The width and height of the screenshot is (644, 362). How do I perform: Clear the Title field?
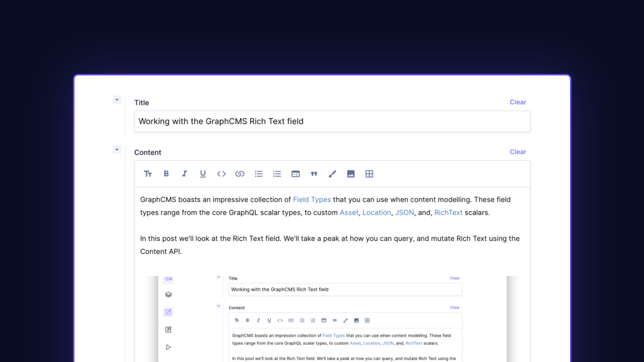click(518, 102)
